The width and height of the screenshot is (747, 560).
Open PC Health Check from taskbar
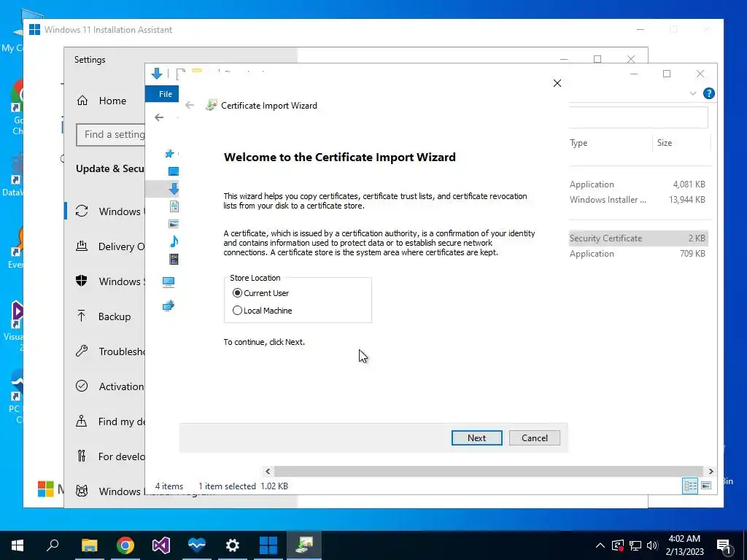coord(197,545)
